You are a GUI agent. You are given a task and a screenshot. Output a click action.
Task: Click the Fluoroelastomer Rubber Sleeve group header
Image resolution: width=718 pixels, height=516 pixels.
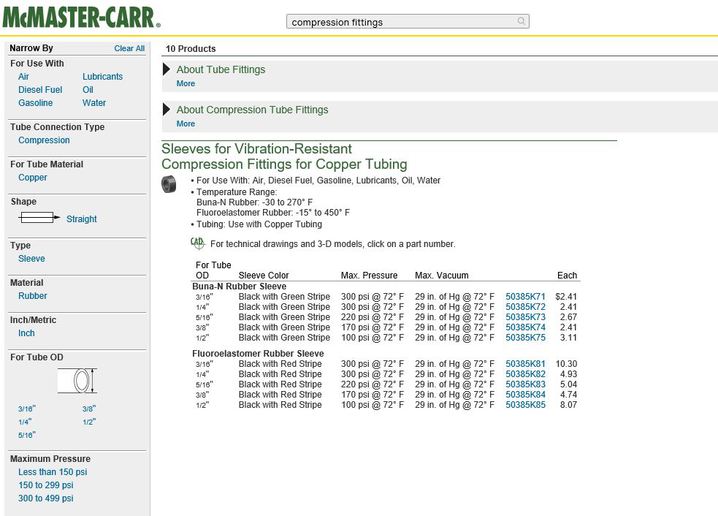pyautogui.click(x=258, y=353)
